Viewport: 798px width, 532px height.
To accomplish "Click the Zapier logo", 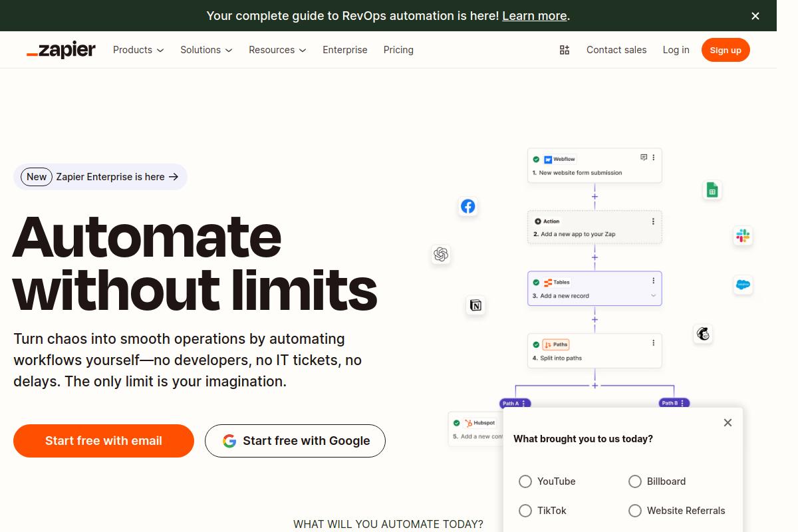I will pyautogui.click(x=61, y=50).
